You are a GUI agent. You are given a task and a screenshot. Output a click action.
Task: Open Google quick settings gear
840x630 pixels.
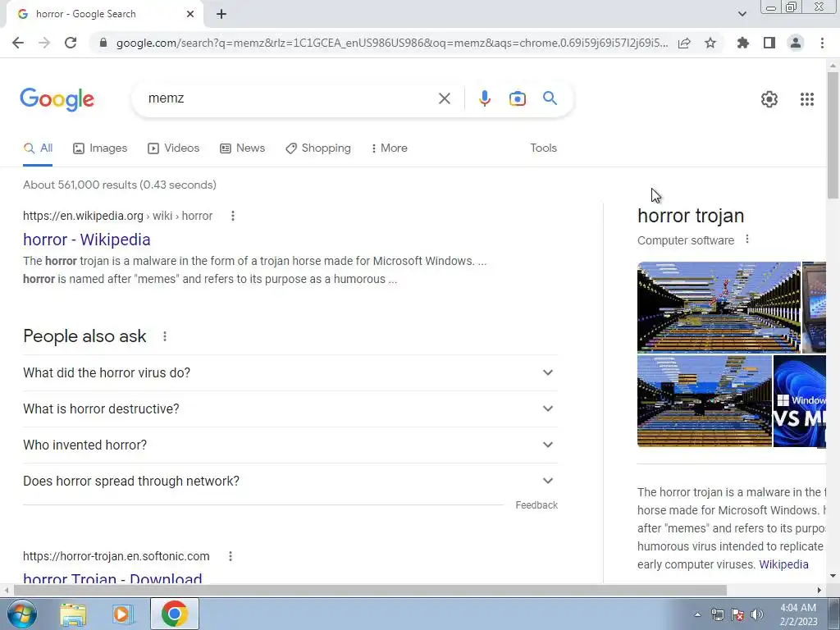pos(769,99)
